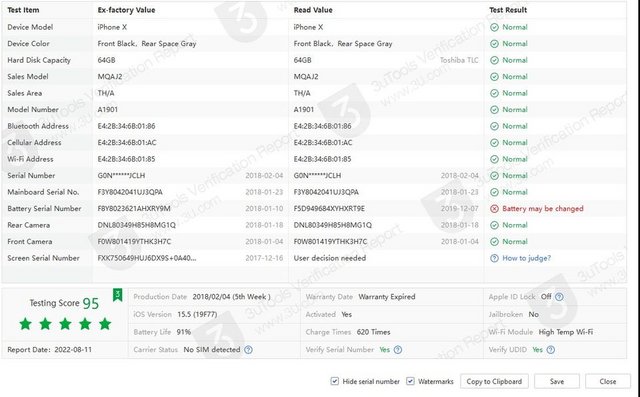Image resolution: width=640 pixels, height=397 pixels.
Task: Click the Normal check icon for Serial Number
Action: (494, 176)
